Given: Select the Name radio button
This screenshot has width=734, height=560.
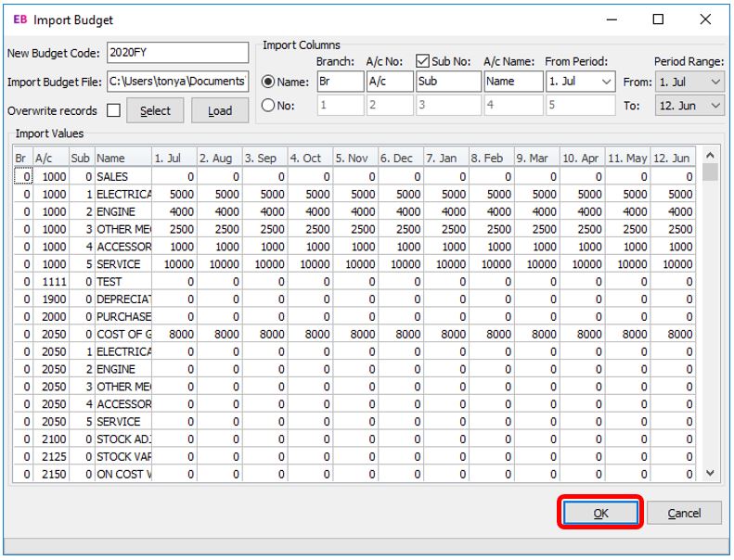Looking at the screenshot, I should coord(268,82).
